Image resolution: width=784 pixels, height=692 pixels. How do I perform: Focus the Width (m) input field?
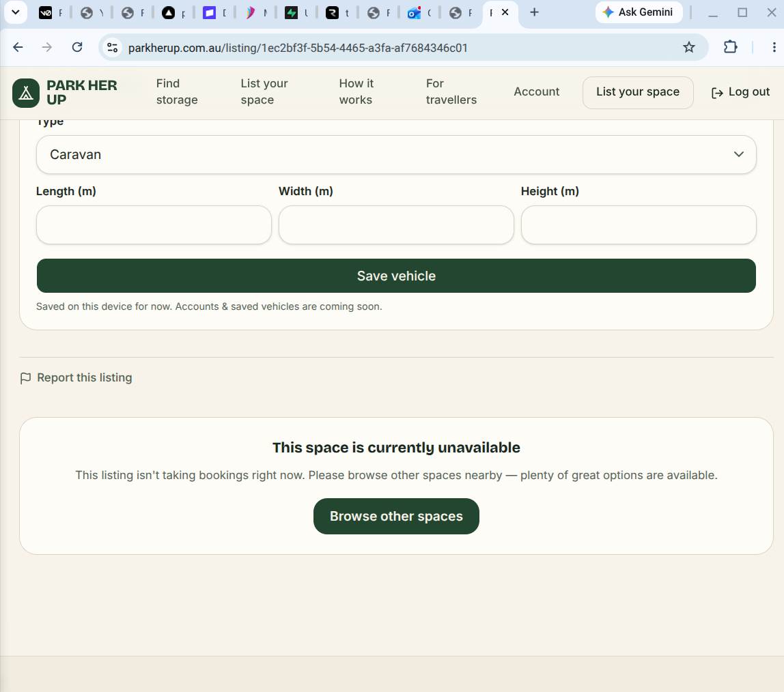click(396, 225)
